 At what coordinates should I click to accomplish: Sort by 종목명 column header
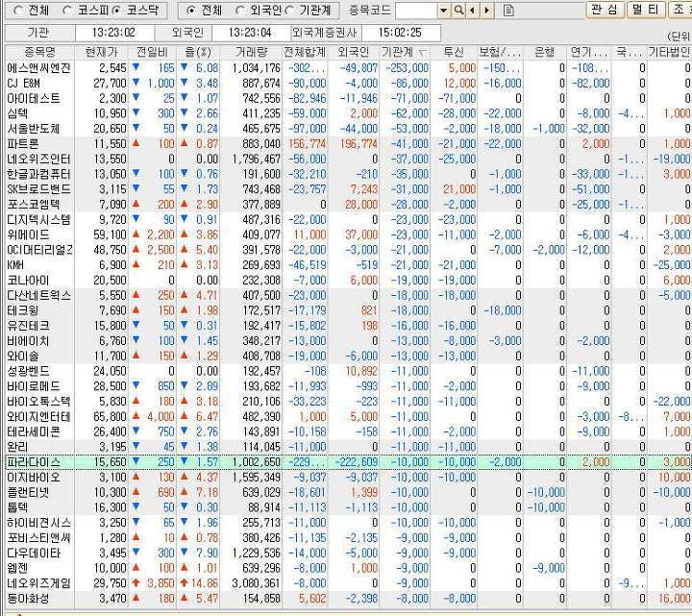[x=39, y=52]
